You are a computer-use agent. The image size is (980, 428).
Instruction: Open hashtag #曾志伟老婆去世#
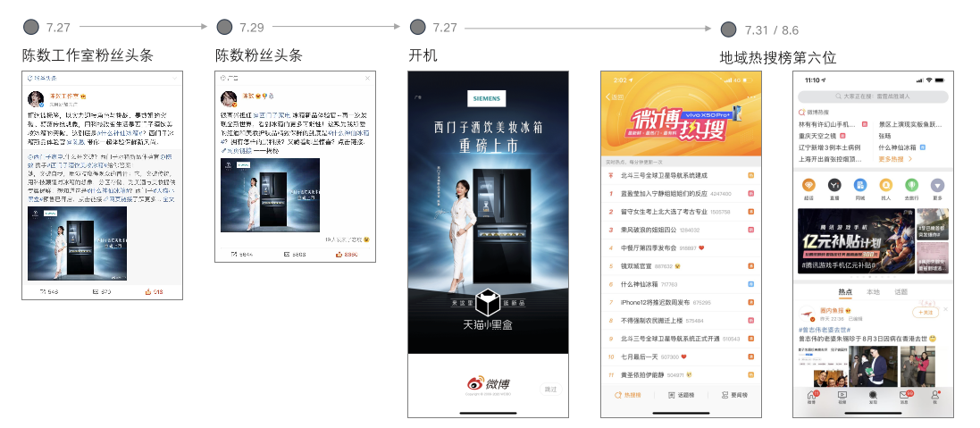(825, 330)
